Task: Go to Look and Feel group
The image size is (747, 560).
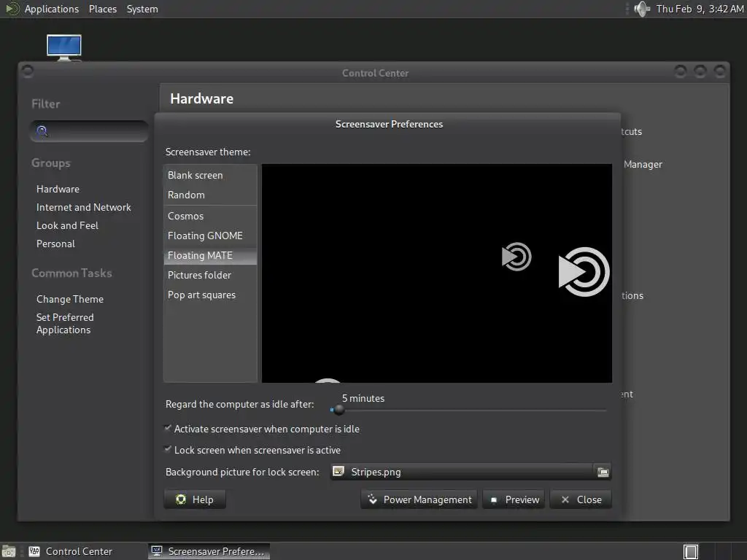Action: tap(67, 225)
